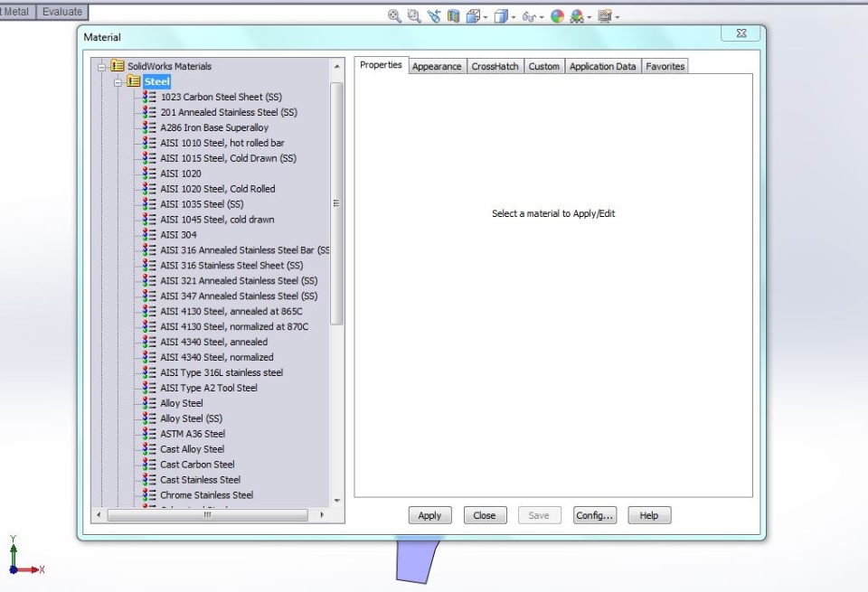Image resolution: width=868 pixels, height=592 pixels.
Task: Go to the CrossHatch tab
Action: 495,66
